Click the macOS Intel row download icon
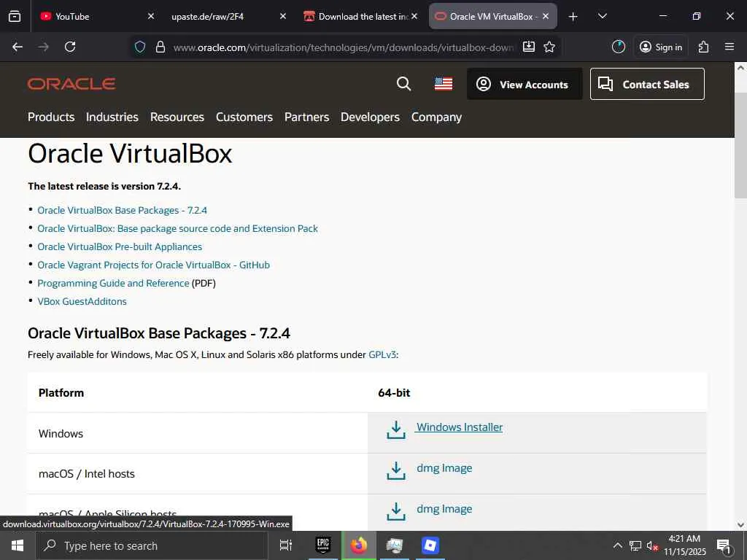 [396, 470]
